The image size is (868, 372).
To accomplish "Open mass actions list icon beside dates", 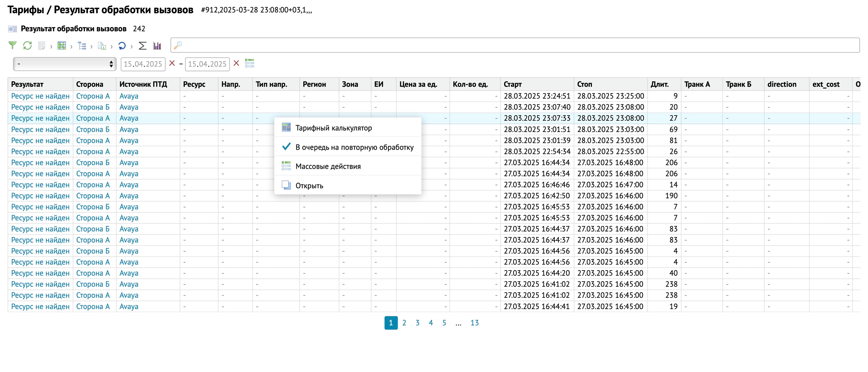I will coord(249,63).
